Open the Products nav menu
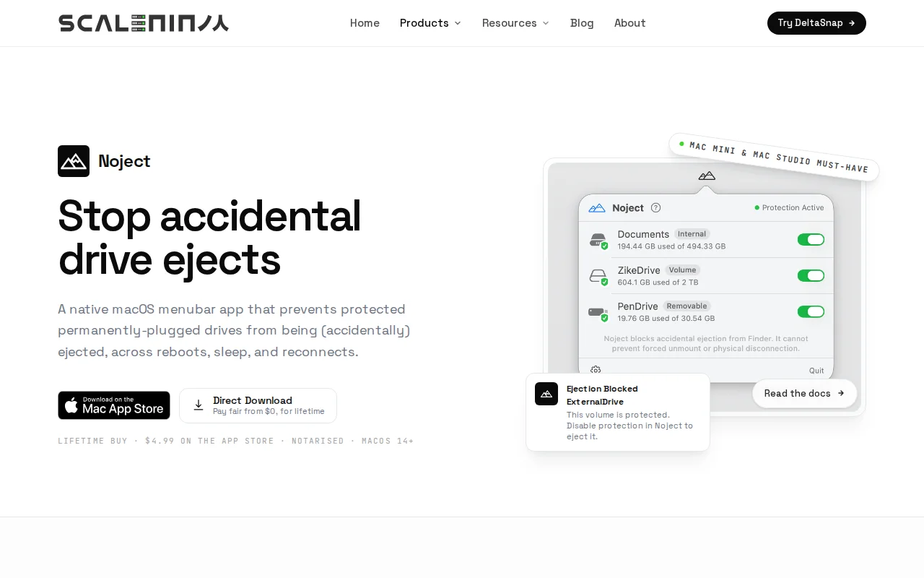The height and width of the screenshot is (578, 924). [x=430, y=23]
